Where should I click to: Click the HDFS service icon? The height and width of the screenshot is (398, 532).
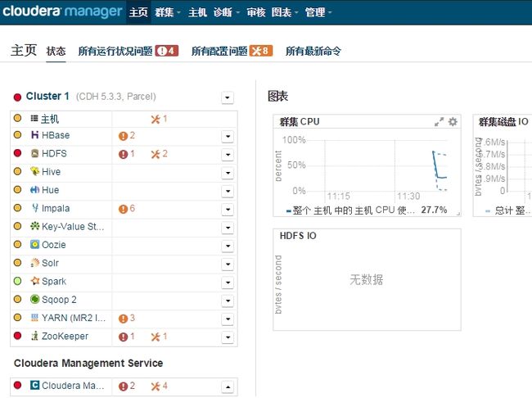(x=34, y=153)
